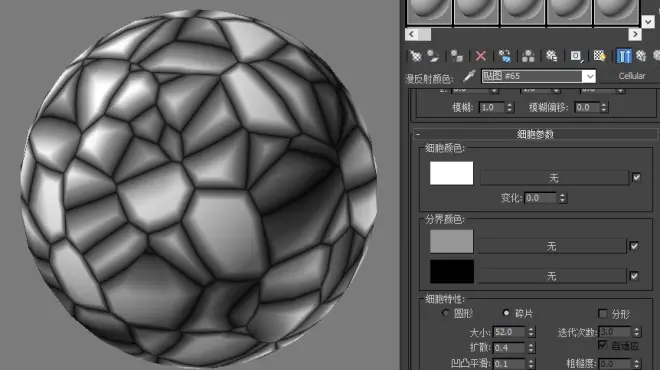Click the Put to Library icon

pos(551,56)
